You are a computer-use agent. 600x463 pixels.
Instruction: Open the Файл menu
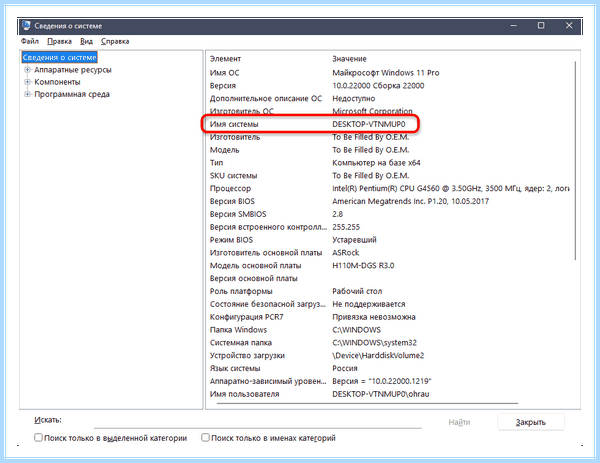click(x=30, y=41)
